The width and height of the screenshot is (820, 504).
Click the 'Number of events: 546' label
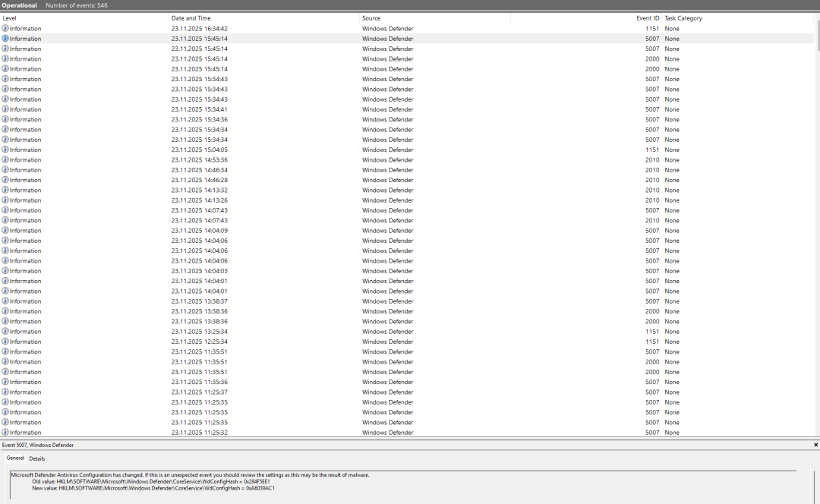(x=77, y=5)
